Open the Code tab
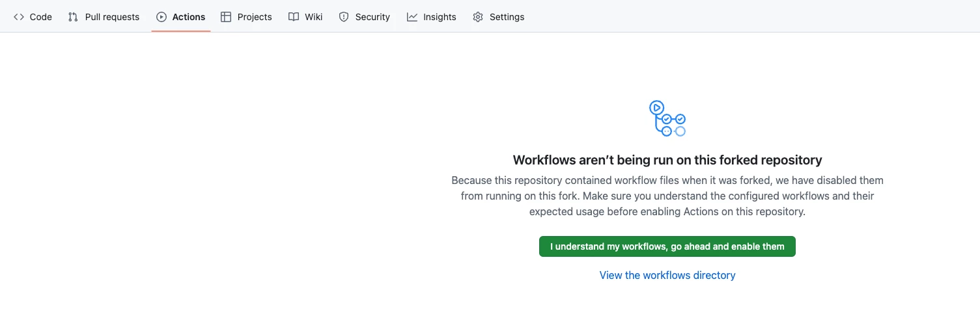980x329 pixels. 33,17
